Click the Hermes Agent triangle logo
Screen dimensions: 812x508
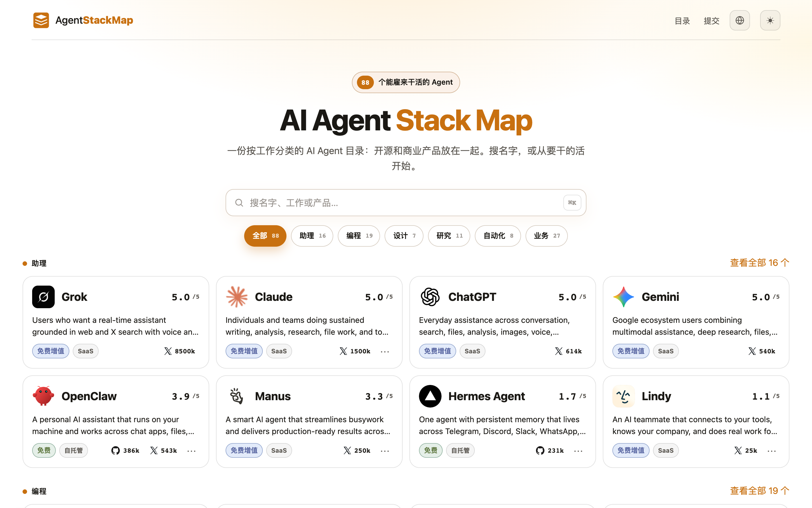(x=430, y=396)
